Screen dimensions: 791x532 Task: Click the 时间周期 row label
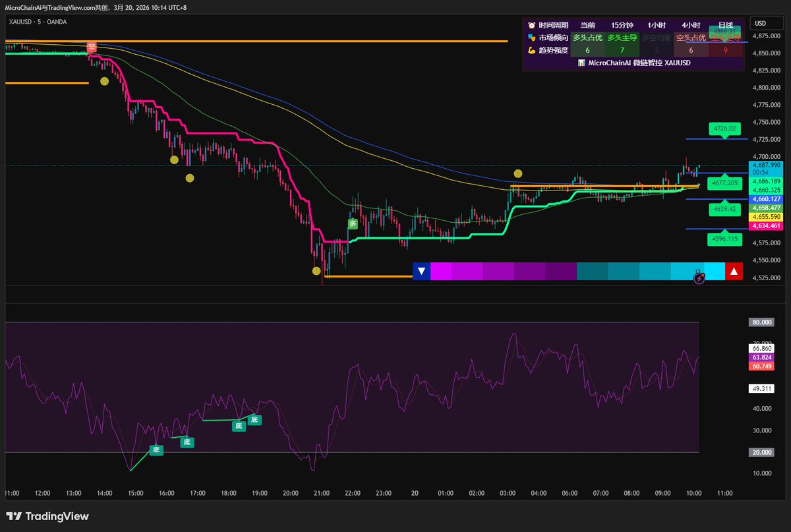tap(554, 25)
